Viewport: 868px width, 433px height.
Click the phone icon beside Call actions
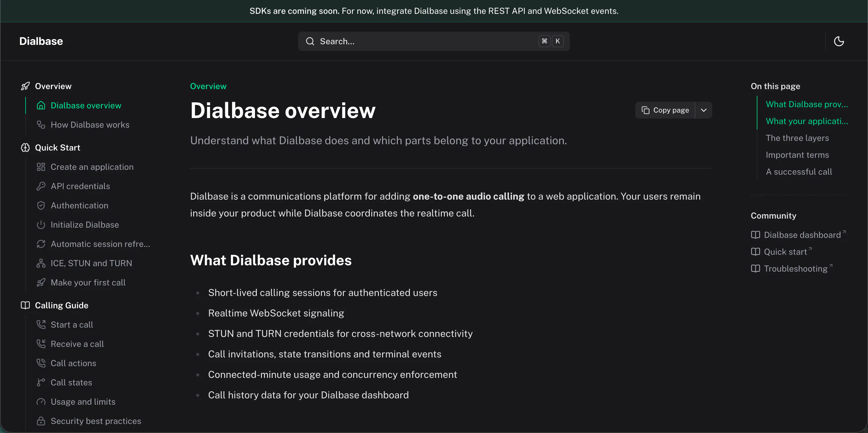(x=41, y=363)
